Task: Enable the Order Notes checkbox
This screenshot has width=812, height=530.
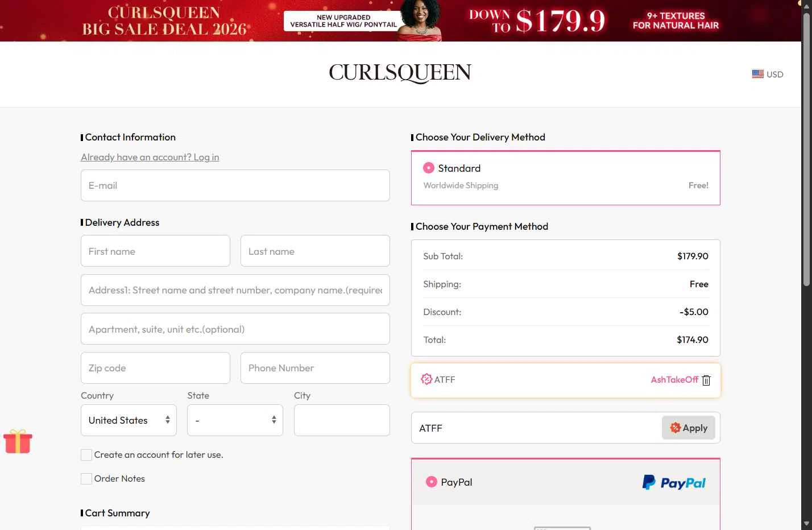Action: tap(86, 479)
